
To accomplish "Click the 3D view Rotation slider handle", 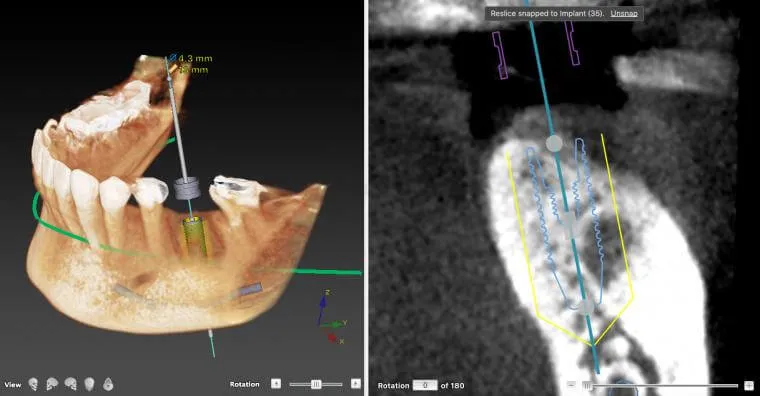I will [x=316, y=384].
